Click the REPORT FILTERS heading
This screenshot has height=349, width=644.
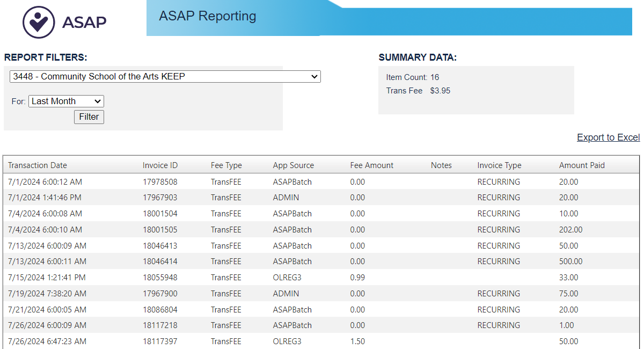coord(46,57)
